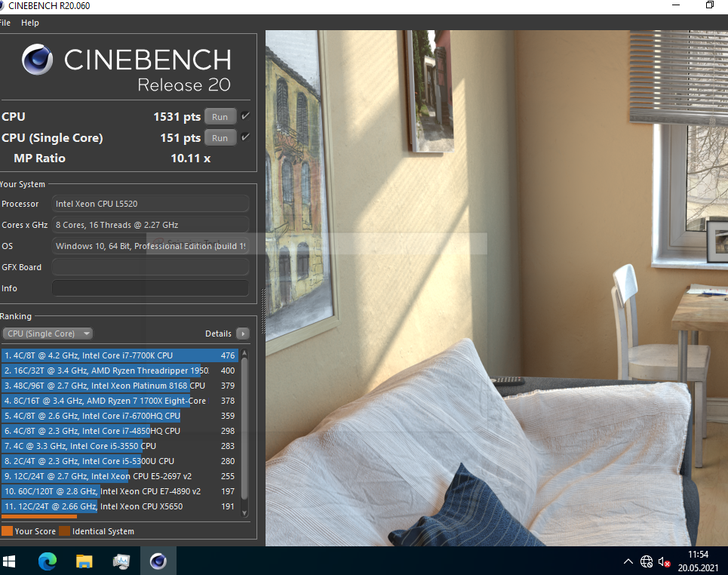Click the panel splitter handle beside Info

pyautogui.click(x=263, y=311)
